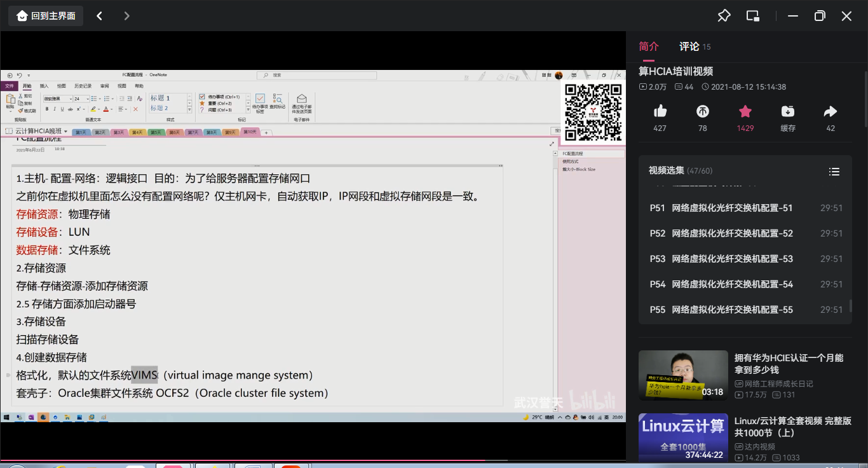Play episode P55 in the playlist
The image size is (868, 468).
pos(745,310)
